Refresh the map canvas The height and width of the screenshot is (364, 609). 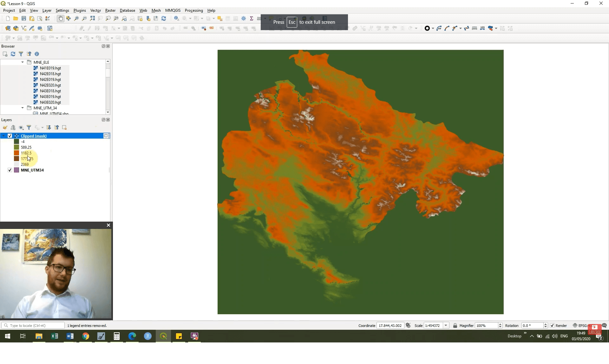point(164,18)
